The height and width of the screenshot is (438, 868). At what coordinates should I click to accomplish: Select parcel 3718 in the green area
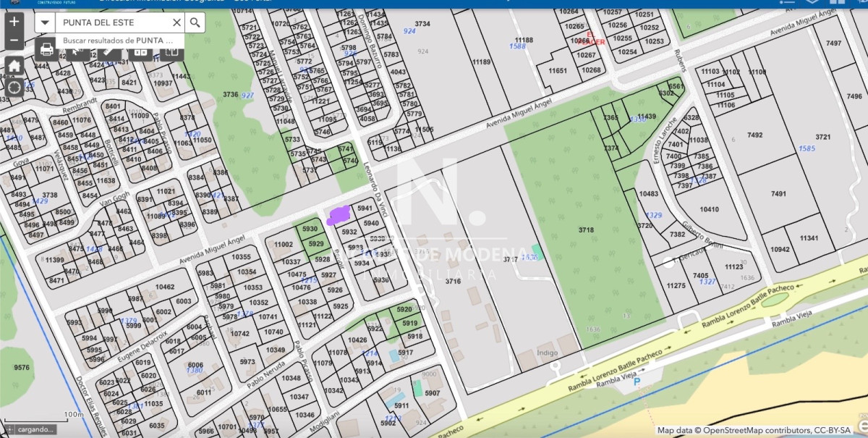coord(586,229)
